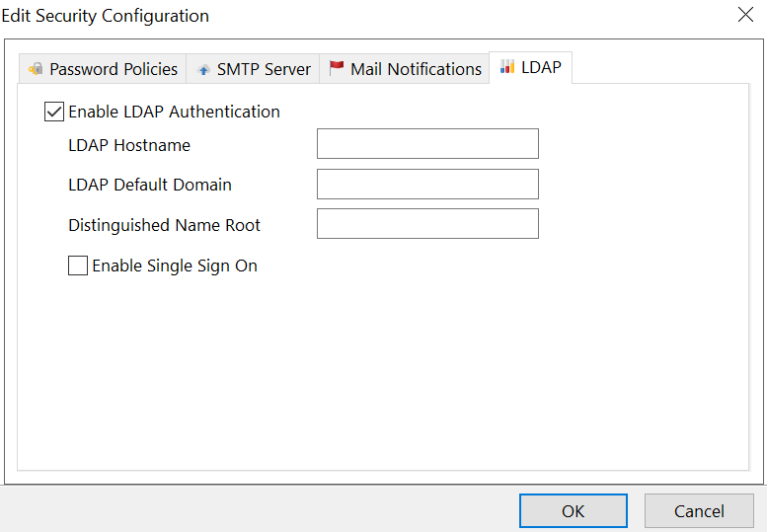Click the red flag Mail Notifications icon

[337, 68]
